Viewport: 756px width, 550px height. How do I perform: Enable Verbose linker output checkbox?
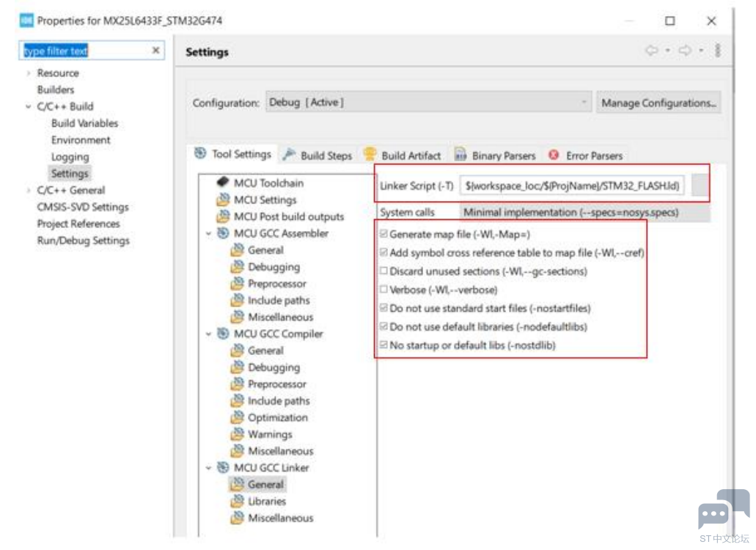point(383,289)
